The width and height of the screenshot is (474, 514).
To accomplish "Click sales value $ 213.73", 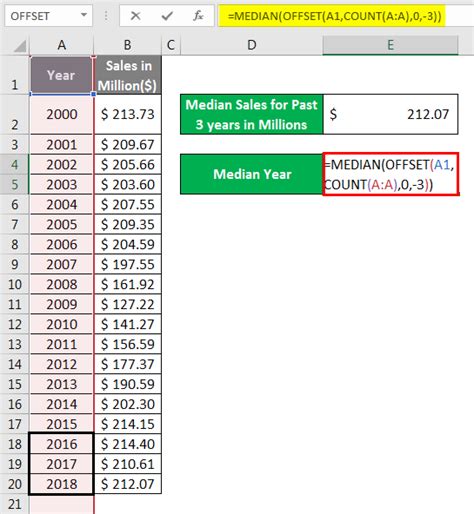I will click(x=128, y=115).
